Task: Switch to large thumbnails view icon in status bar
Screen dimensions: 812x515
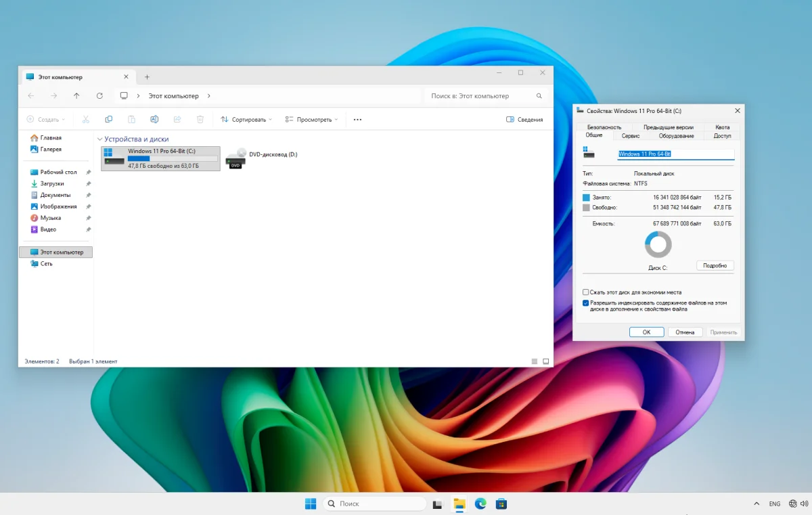Action: tap(546, 361)
